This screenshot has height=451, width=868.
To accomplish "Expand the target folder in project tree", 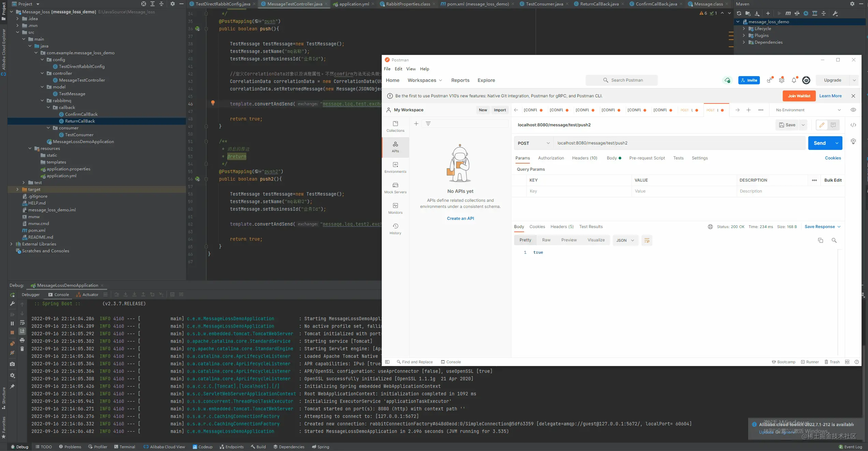I will [17, 189].
